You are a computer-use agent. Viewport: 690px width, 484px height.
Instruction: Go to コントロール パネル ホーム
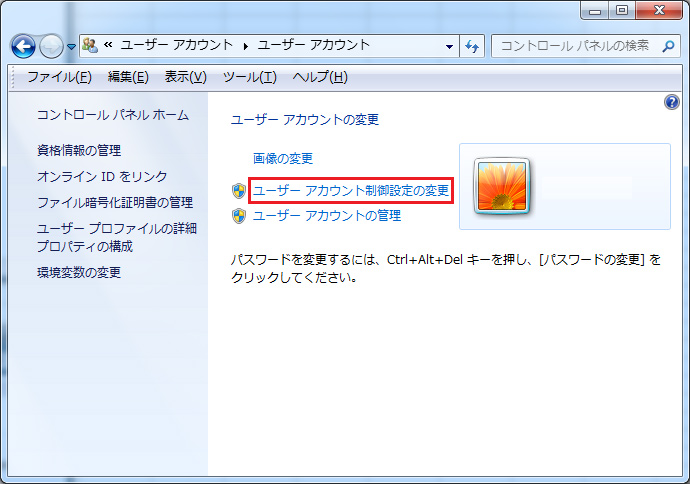[x=113, y=115]
